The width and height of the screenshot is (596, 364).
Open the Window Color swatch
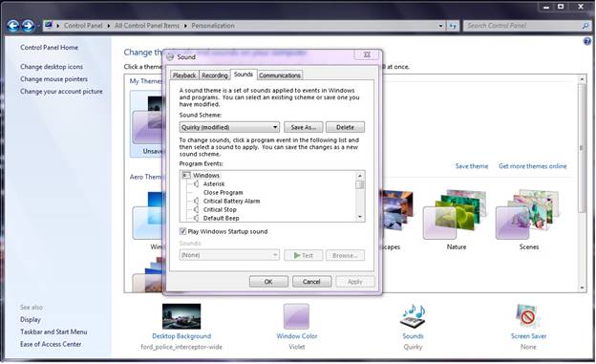[296, 316]
